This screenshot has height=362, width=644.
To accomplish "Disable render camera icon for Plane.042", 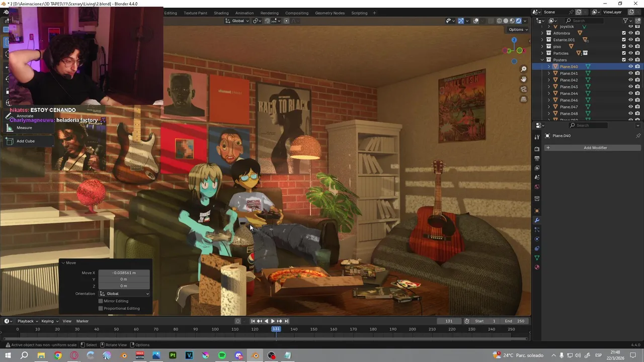I will pyautogui.click(x=637, y=80).
